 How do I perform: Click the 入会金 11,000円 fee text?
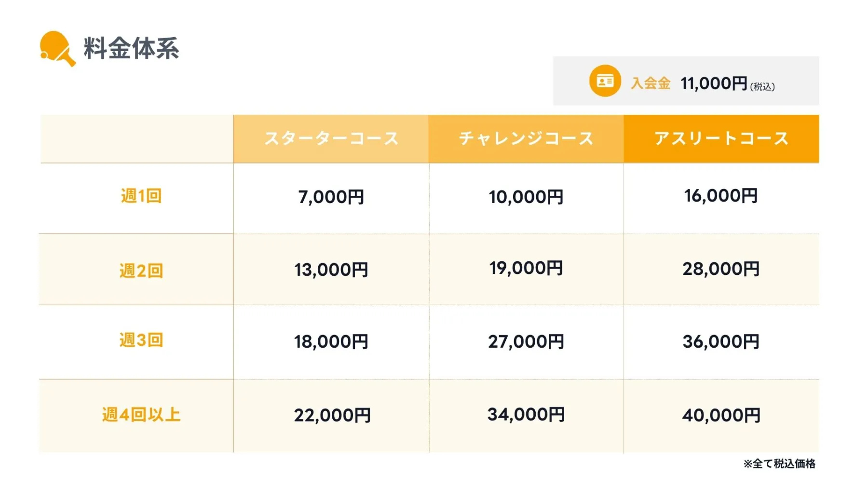coord(703,84)
